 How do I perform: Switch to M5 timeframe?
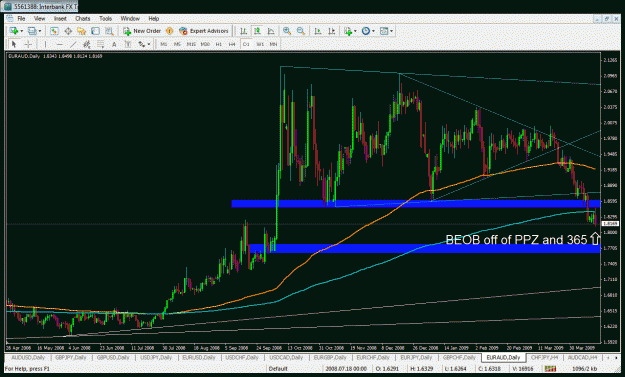point(177,44)
